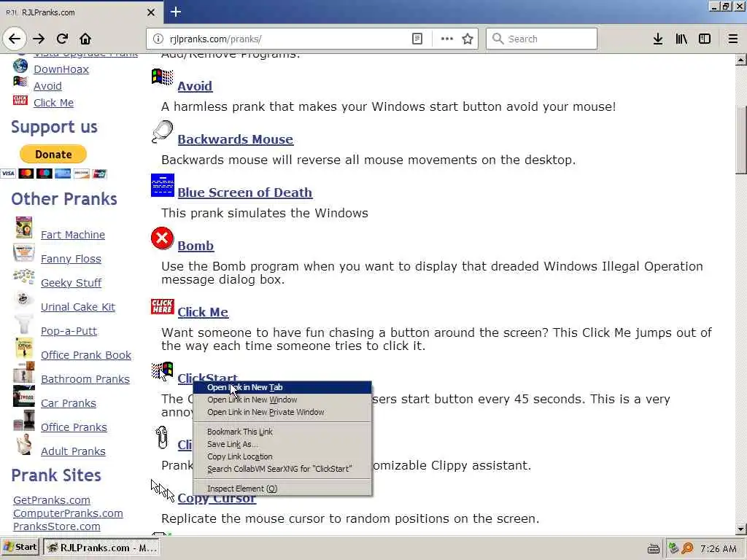Viewport: 747px width, 560px height.
Task: Open the Click Me heading link
Action: click(203, 312)
